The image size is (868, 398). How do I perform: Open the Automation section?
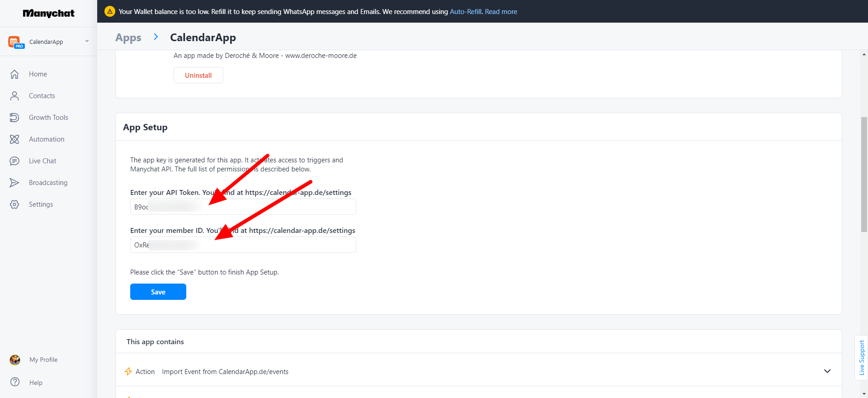point(47,139)
